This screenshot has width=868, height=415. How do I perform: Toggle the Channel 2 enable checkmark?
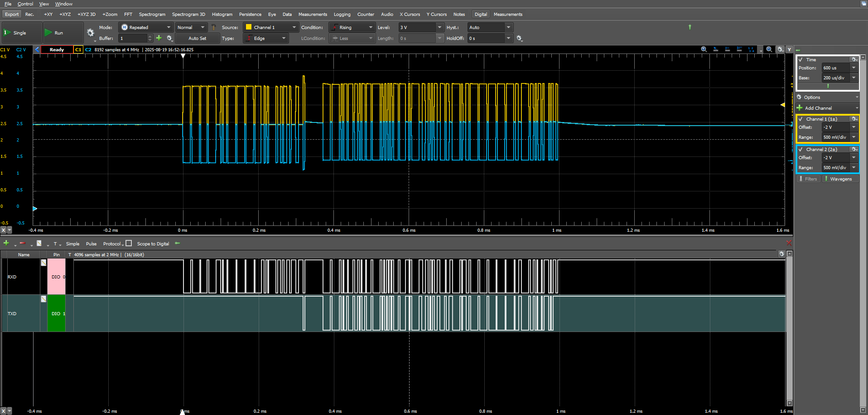click(800, 149)
